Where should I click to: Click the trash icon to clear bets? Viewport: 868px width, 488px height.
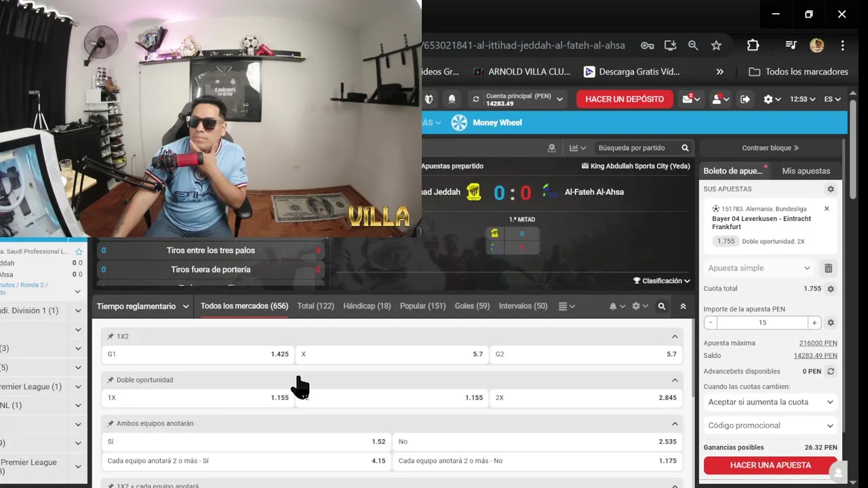828,268
